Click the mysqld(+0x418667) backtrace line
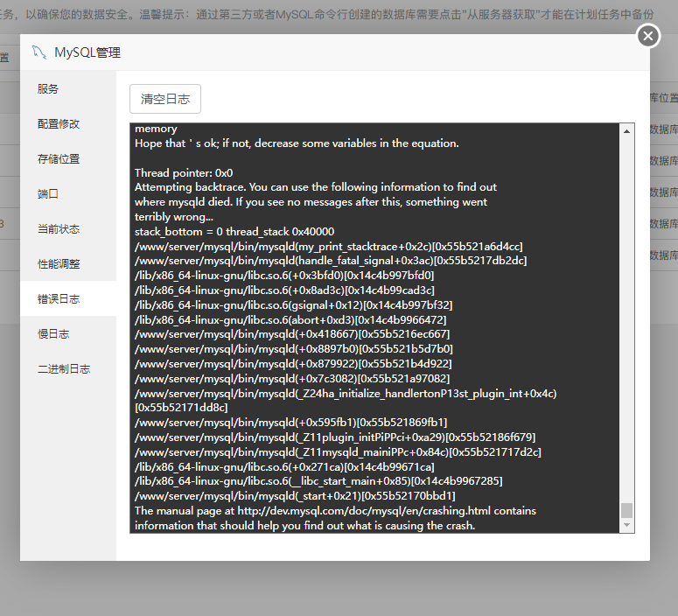678x616 pixels. pyautogui.click(x=292, y=334)
